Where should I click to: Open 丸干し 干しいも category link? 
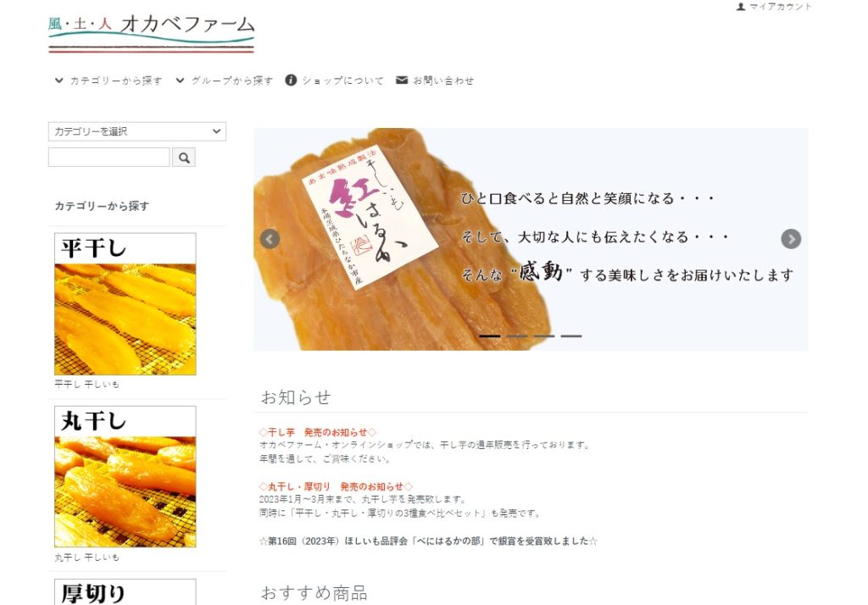87,558
